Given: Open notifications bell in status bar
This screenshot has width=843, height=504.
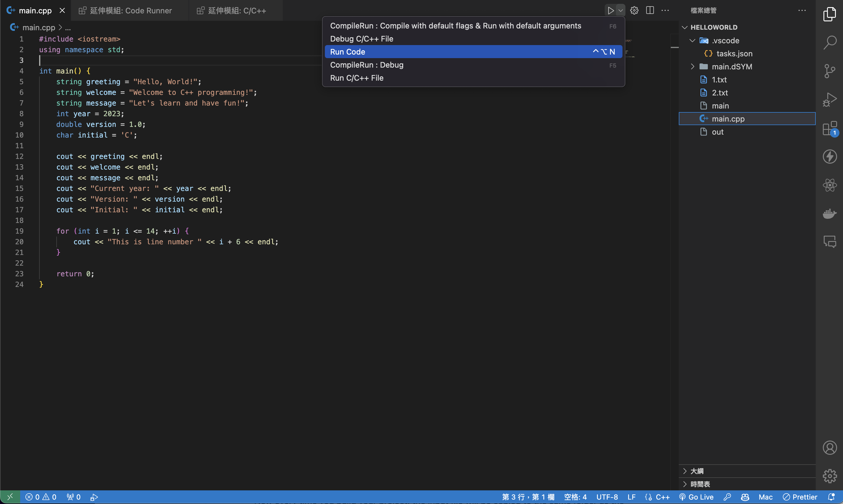Looking at the screenshot, I should [831, 497].
